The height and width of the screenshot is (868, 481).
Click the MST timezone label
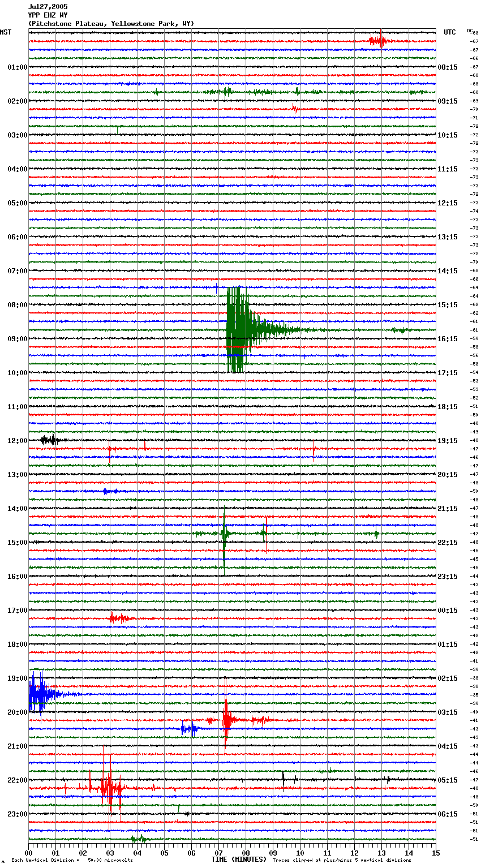[6, 32]
